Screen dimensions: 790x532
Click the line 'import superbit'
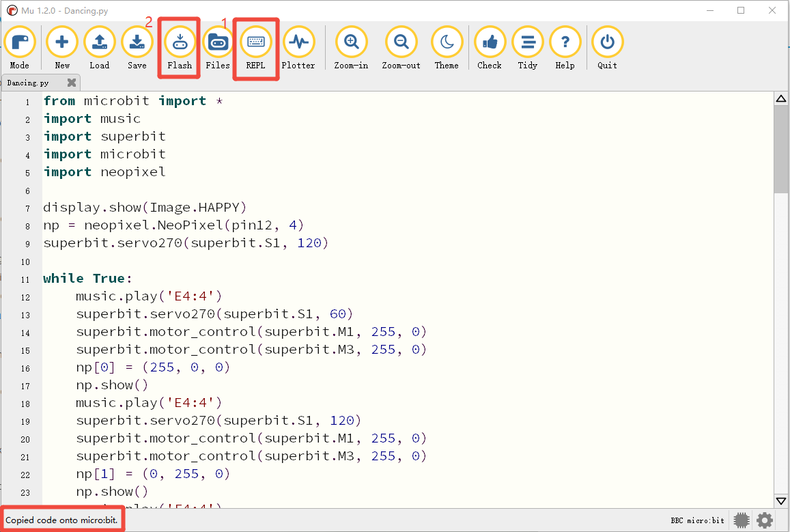click(x=104, y=137)
